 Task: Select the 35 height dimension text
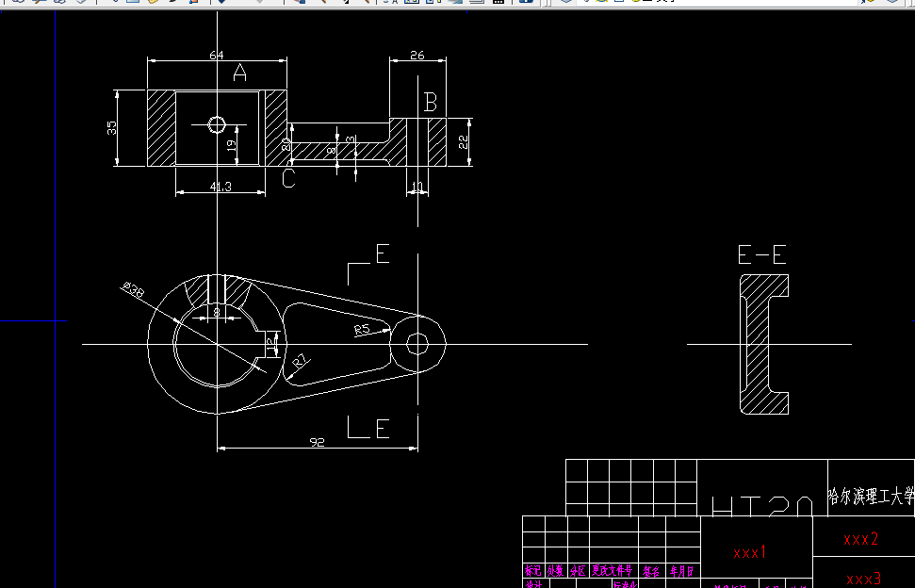111,128
